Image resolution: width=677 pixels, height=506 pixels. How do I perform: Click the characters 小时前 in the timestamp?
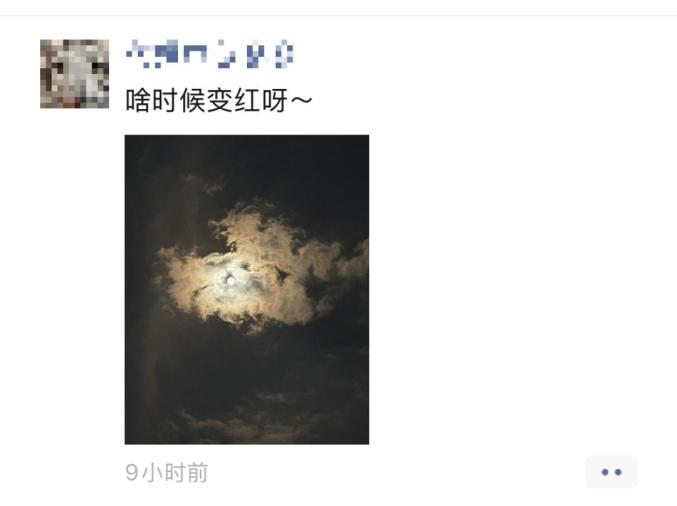click(175, 472)
